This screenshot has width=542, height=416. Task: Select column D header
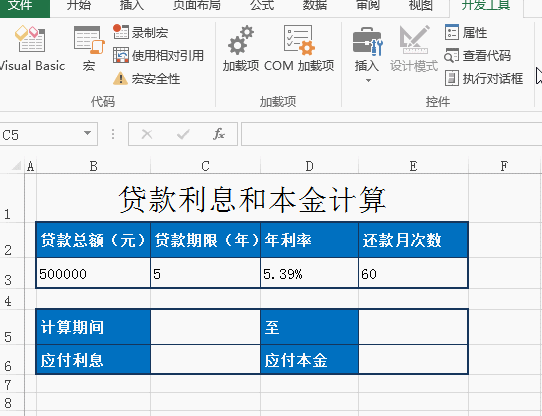click(x=309, y=166)
